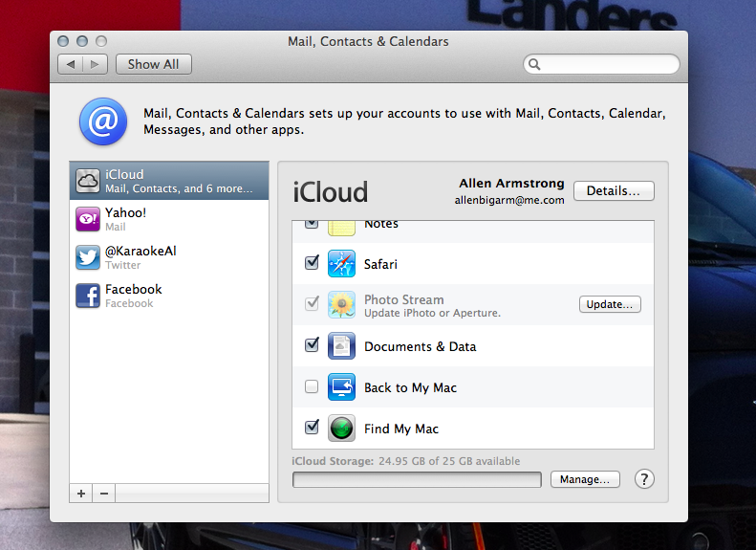The width and height of the screenshot is (756, 550).
Task: Click the Notes notepad icon
Action: pos(341,229)
